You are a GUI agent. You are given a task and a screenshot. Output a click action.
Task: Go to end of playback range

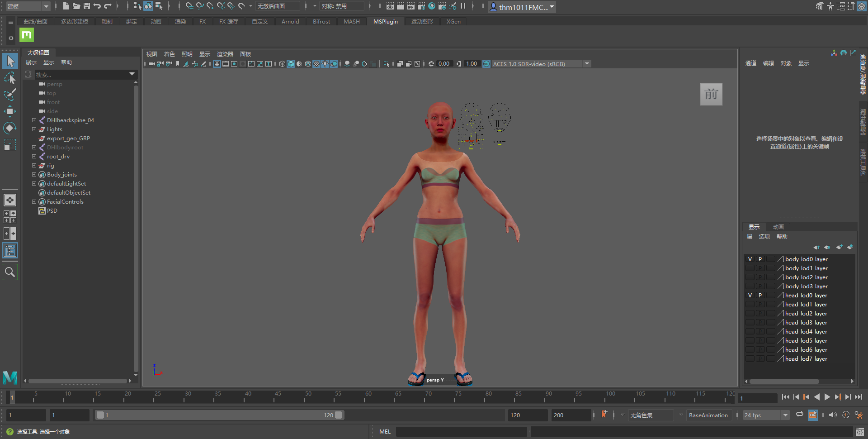tap(859, 397)
